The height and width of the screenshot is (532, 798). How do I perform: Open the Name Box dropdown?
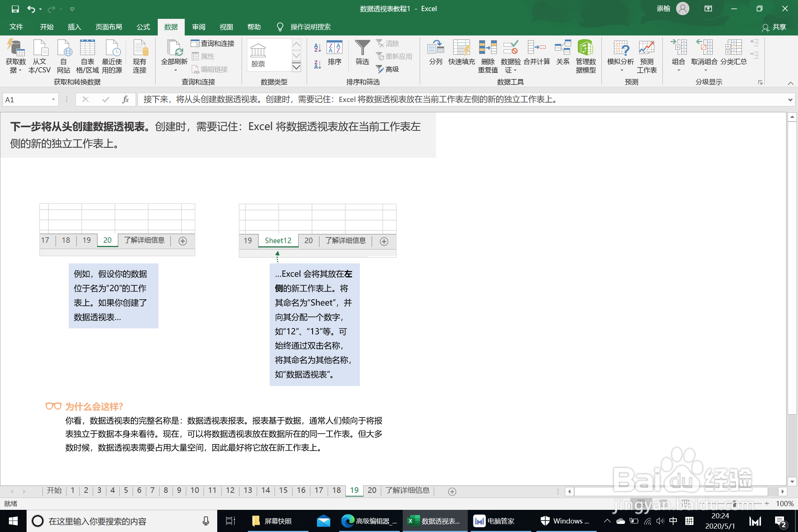coord(53,99)
